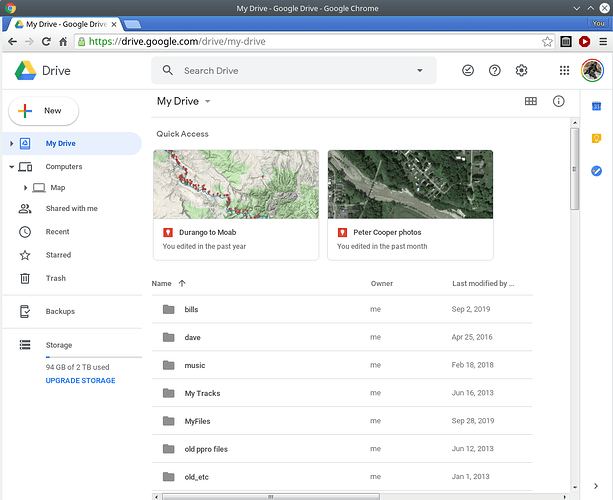Reverse sort with Name arrow
The height and width of the screenshot is (500, 613).
tap(182, 283)
